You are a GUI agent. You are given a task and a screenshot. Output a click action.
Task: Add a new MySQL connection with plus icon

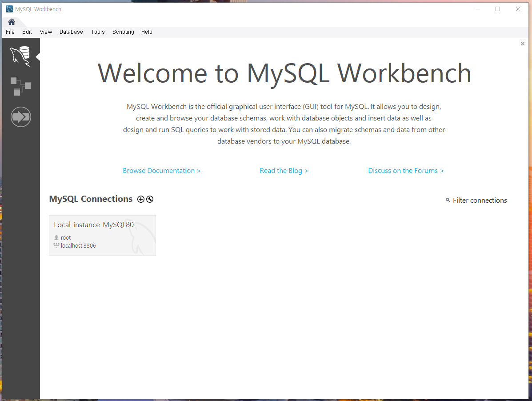coord(141,199)
